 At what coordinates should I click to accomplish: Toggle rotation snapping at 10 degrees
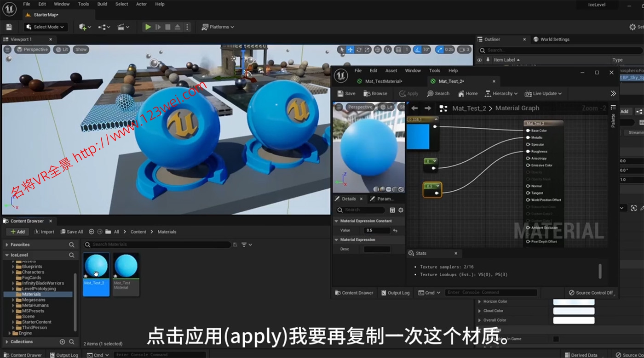(417, 50)
